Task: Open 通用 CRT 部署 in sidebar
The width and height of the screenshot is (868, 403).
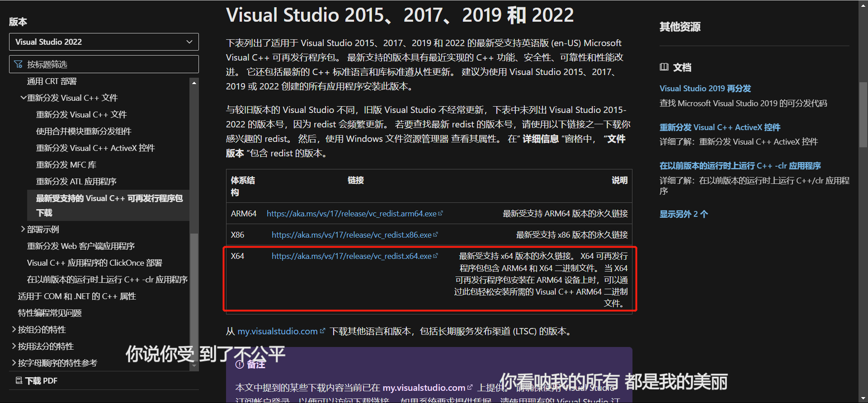Action: (52, 81)
